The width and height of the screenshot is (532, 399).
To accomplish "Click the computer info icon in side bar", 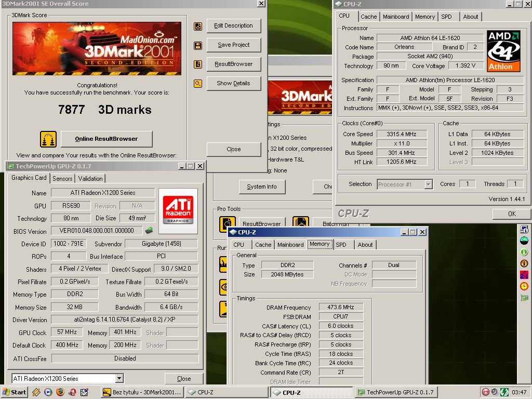I will pos(524,229).
